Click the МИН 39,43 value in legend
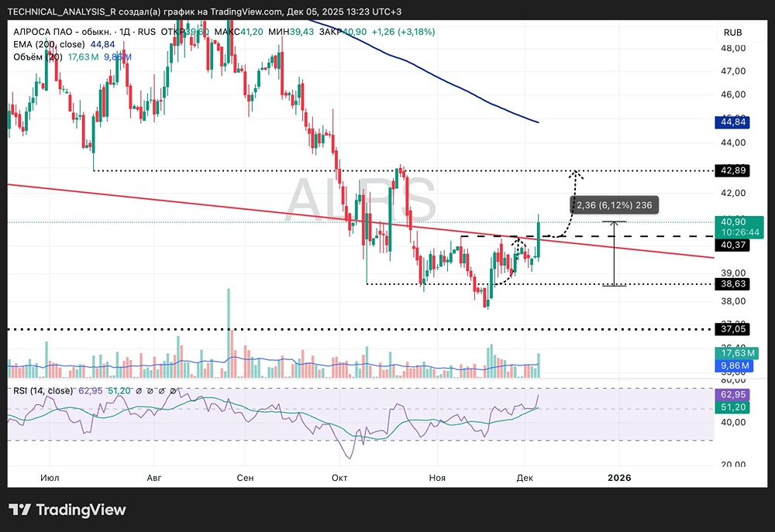 pyautogui.click(x=291, y=32)
